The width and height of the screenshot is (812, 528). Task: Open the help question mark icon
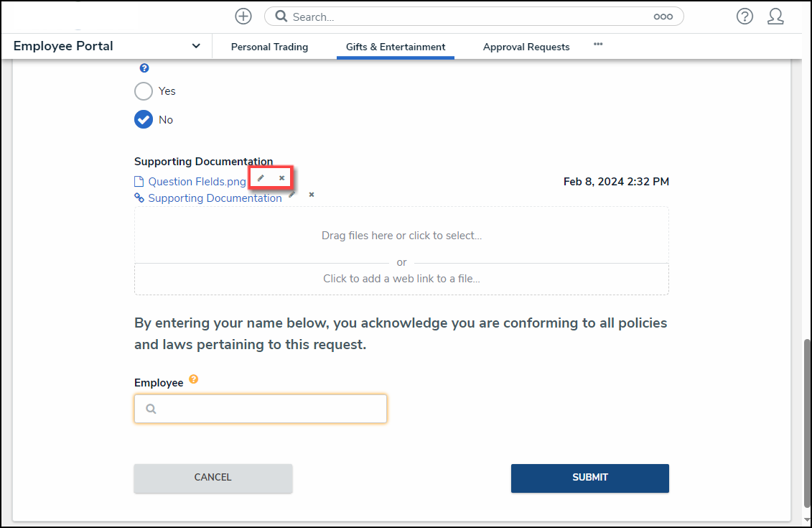pos(745,17)
